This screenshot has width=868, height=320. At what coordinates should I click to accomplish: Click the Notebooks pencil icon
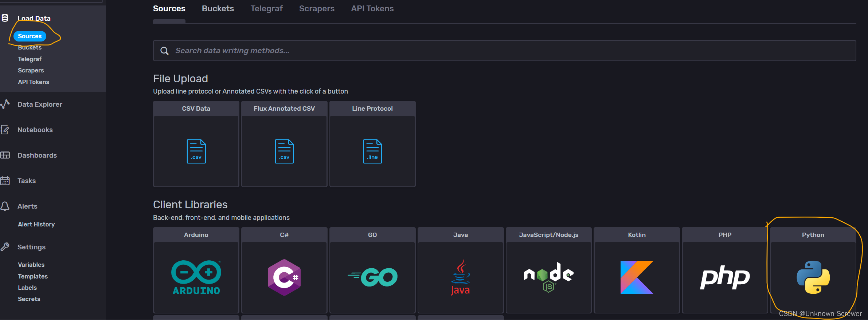coord(5,130)
